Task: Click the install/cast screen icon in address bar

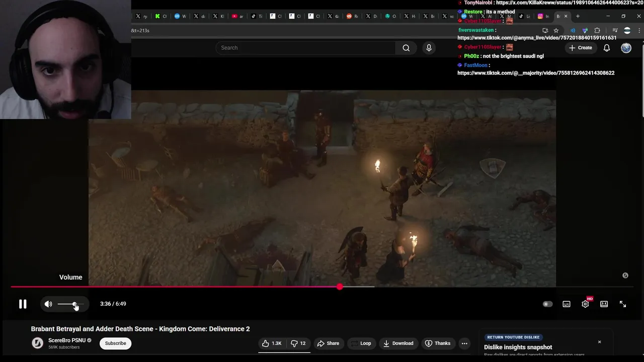Action: pyautogui.click(x=545, y=30)
